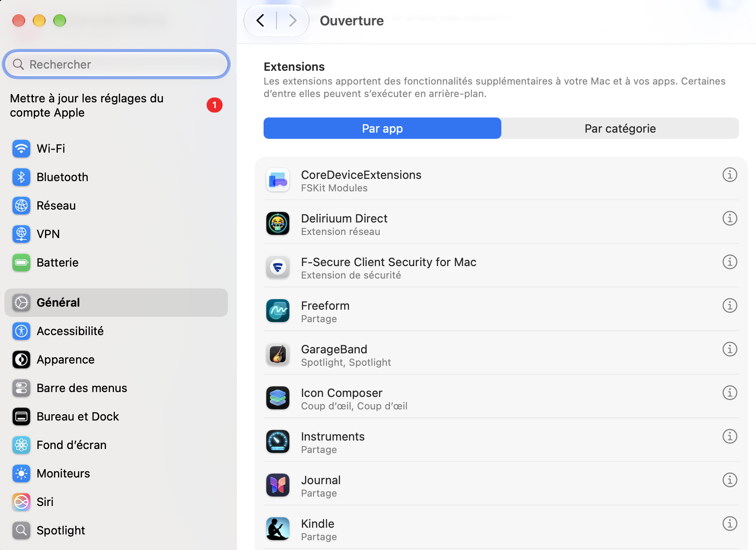Click the CoreDeviceExtensions app icon
The image size is (756, 550).
click(278, 180)
